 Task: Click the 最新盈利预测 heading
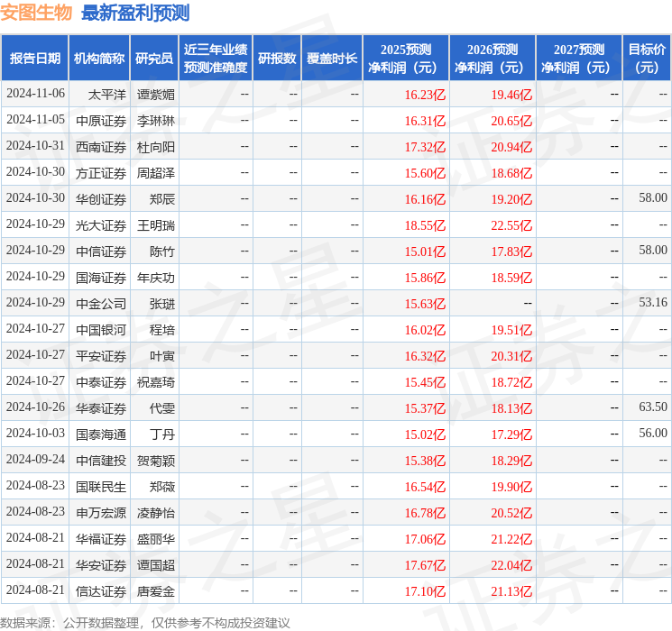[135, 13]
